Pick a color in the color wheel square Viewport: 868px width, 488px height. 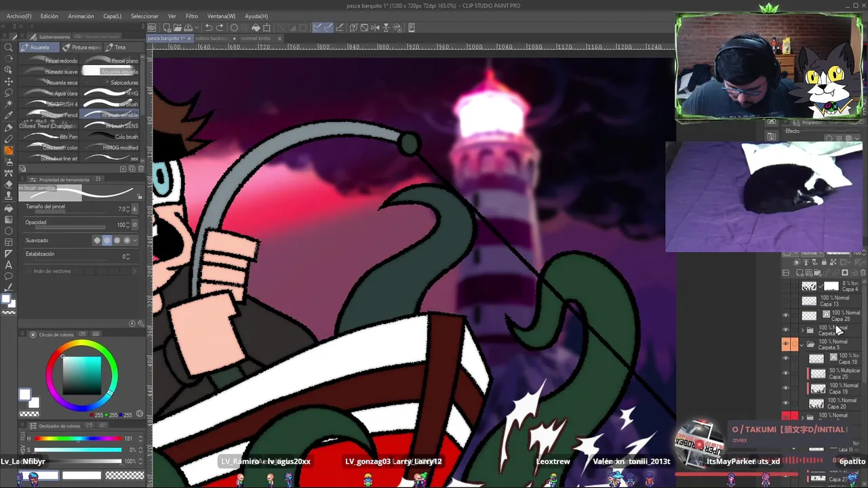click(x=81, y=375)
